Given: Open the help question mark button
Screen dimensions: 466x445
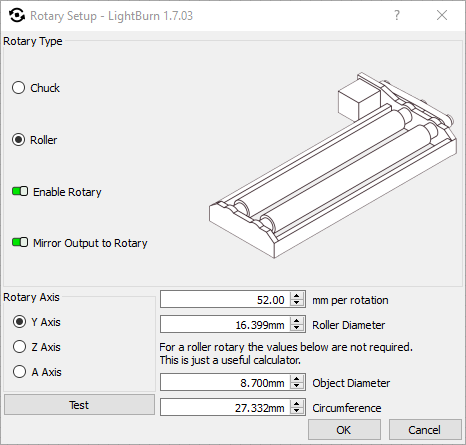Looking at the screenshot, I should [x=396, y=15].
